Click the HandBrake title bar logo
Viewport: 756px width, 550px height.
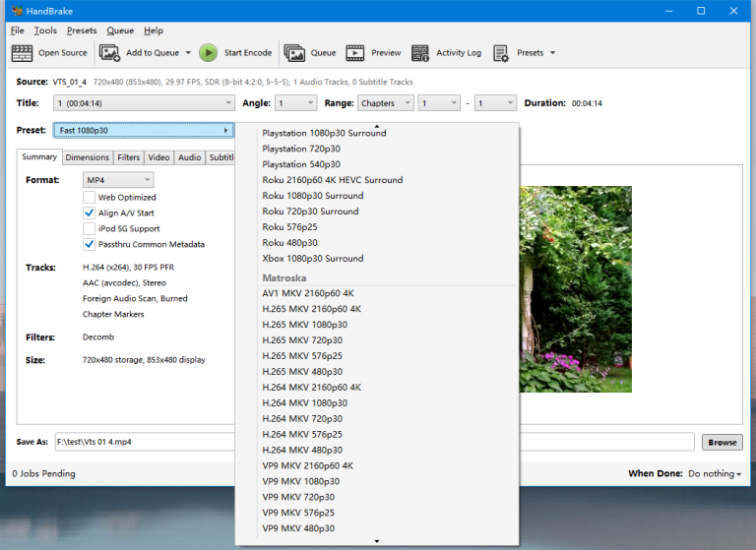[18, 11]
